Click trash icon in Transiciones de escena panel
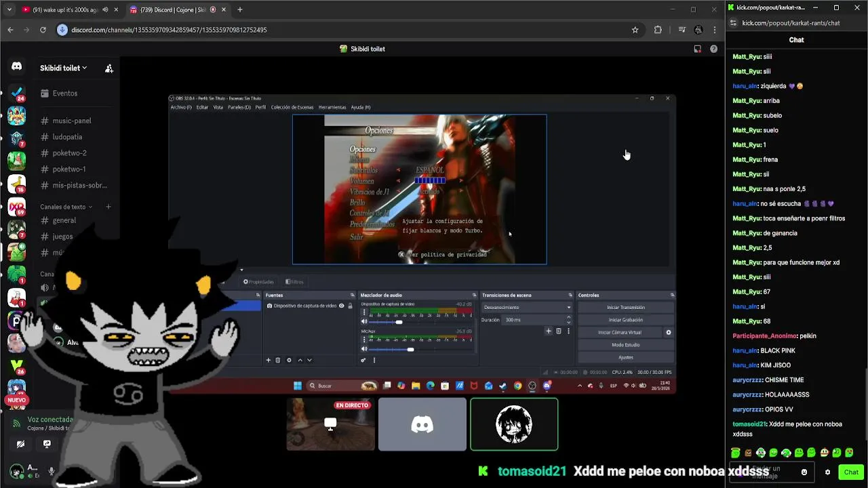 [559, 331]
